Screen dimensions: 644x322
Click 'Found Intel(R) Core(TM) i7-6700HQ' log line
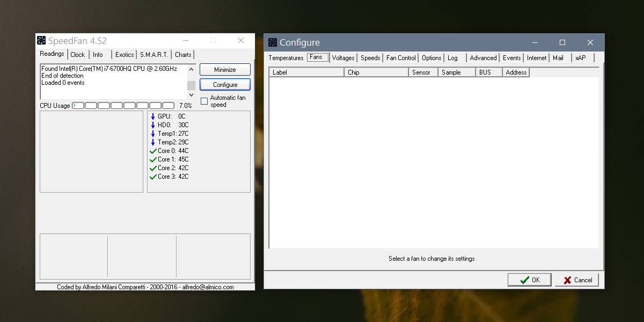coord(109,69)
